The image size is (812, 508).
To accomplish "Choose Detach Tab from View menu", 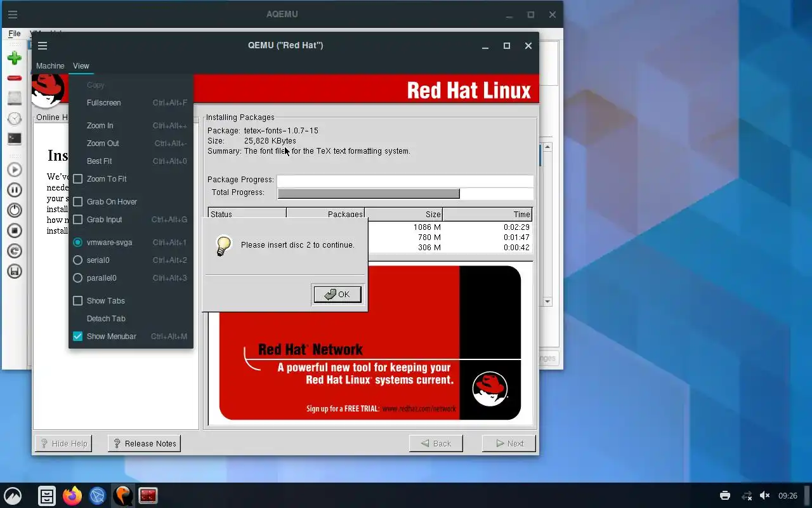I will (x=131, y=319).
